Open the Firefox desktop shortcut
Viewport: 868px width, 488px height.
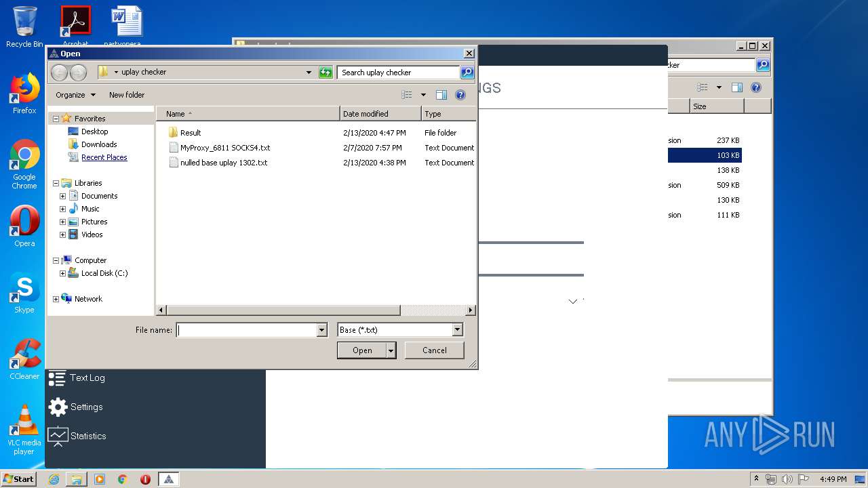point(24,94)
